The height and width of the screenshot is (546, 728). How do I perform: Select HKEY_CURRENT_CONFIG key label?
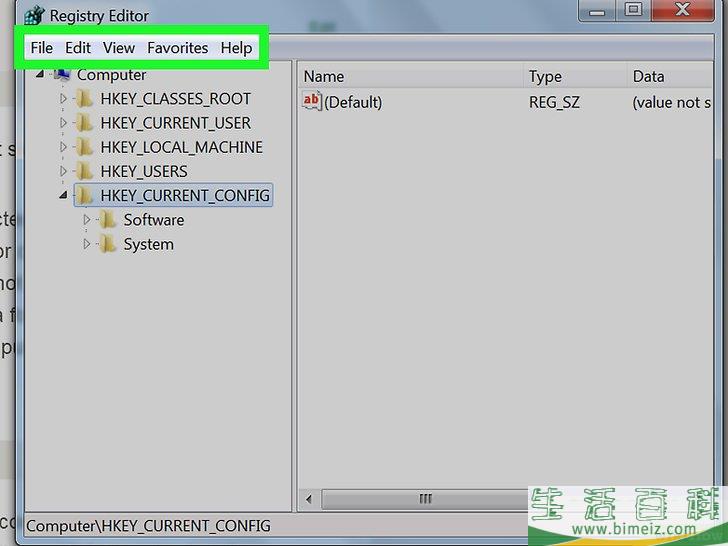(185, 195)
